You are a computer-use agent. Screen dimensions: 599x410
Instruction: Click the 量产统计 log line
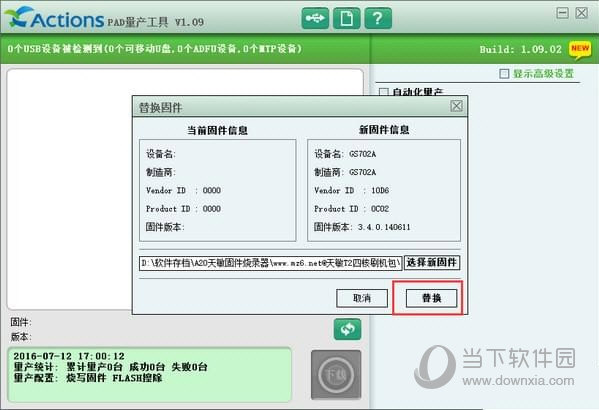tap(110, 367)
